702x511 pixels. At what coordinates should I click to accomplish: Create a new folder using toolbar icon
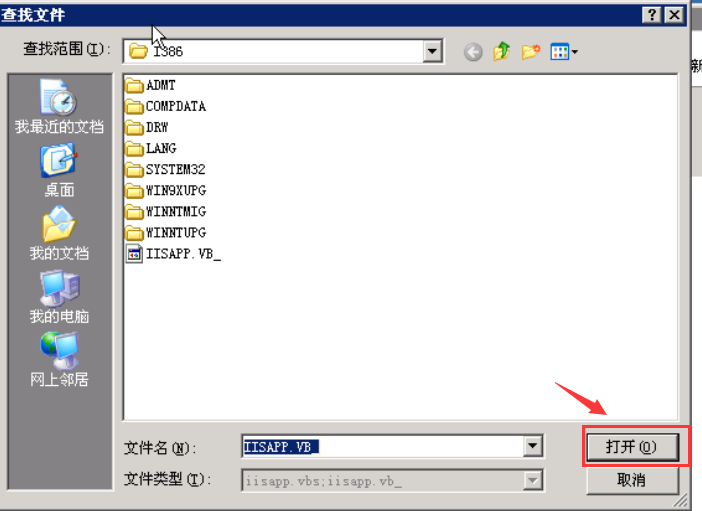click(531, 52)
